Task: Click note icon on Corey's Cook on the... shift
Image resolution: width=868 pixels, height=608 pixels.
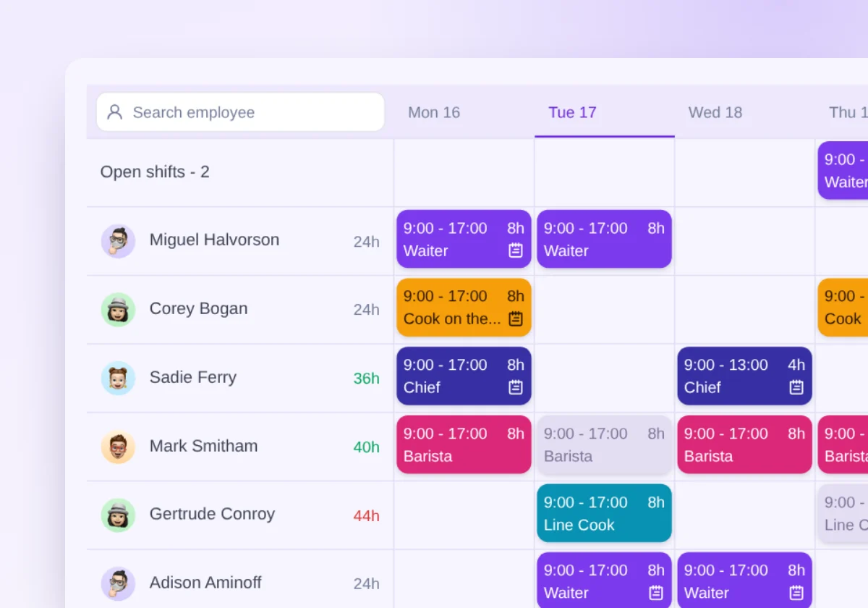Action: [x=516, y=318]
